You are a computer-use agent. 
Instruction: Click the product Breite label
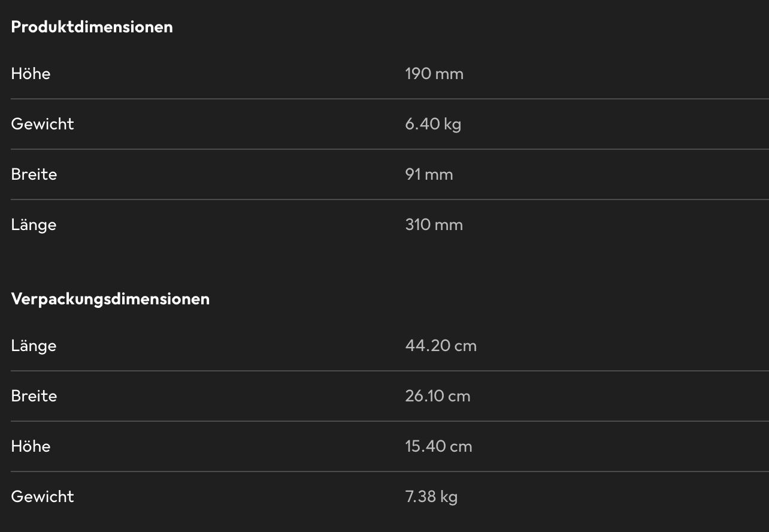coord(34,174)
